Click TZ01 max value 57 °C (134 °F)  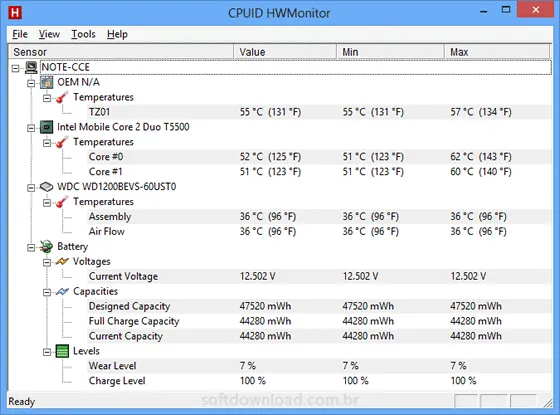click(x=481, y=112)
